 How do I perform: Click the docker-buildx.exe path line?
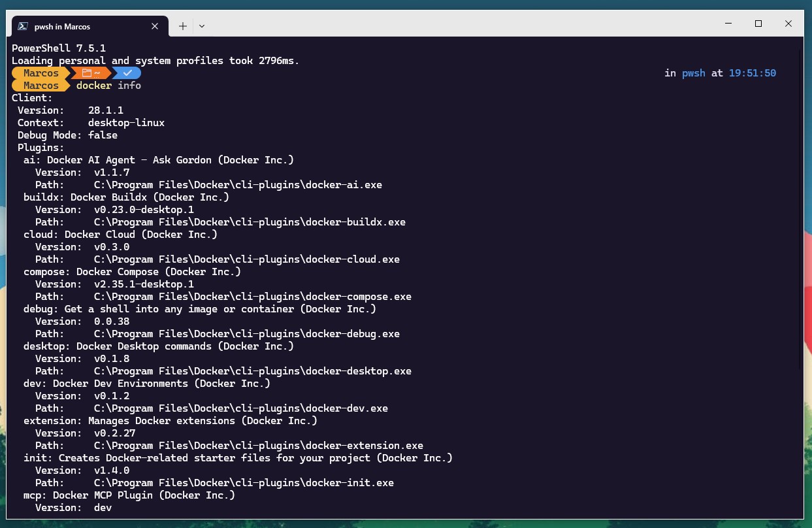(220, 222)
